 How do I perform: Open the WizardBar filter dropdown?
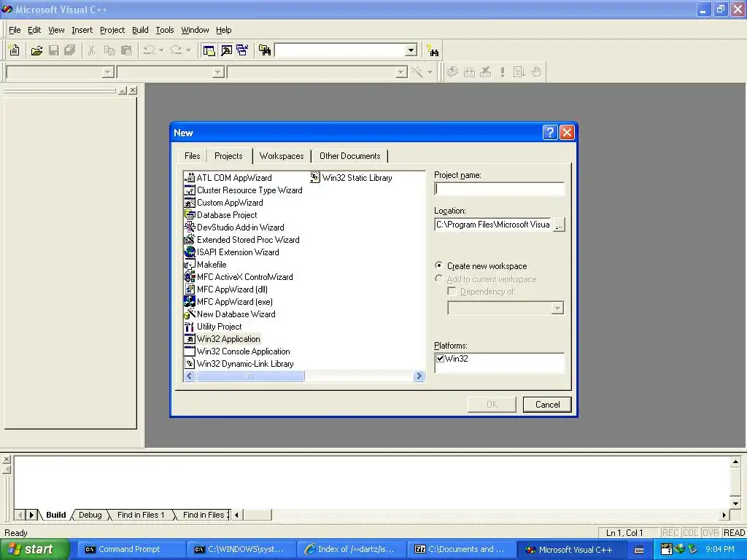(x=218, y=72)
